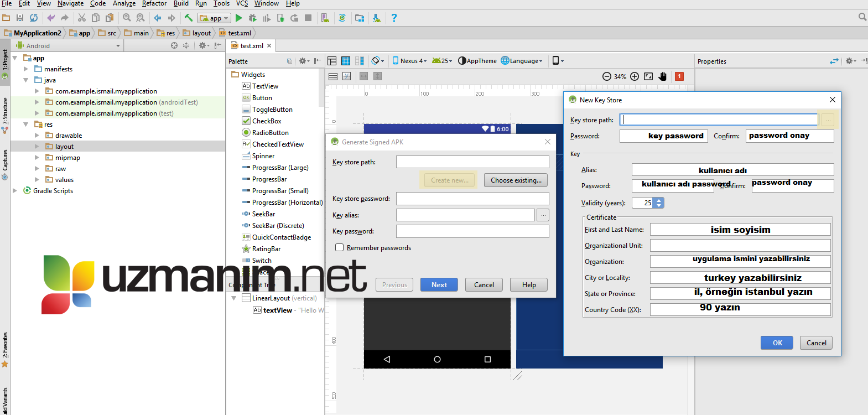The width and height of the screenshot is (868, 415).
Task: Click the Cut scissors icon
Action: (x=82, y=18)
